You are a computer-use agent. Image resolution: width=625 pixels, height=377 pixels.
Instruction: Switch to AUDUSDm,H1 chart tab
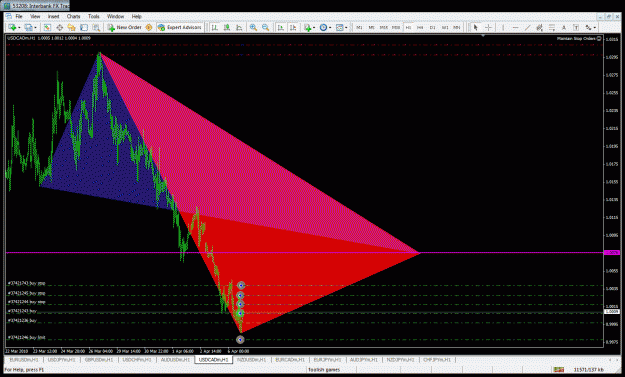(175, 360)
